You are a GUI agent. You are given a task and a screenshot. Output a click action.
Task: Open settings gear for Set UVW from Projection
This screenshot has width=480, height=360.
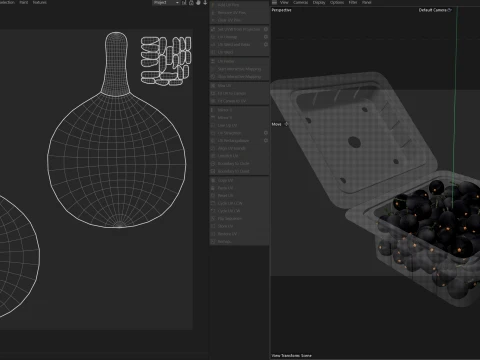[x=266, y=29]
